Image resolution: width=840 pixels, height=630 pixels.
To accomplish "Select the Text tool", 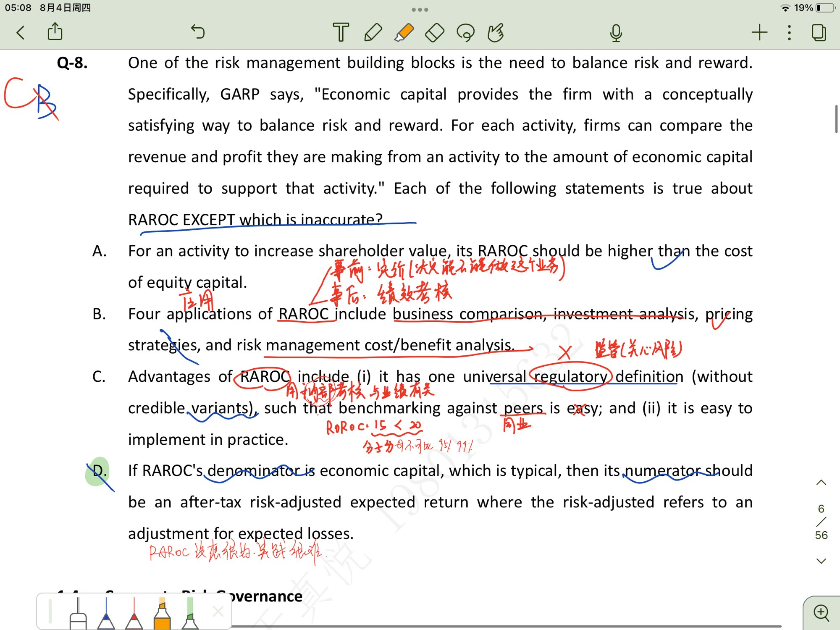I will 341,32.
